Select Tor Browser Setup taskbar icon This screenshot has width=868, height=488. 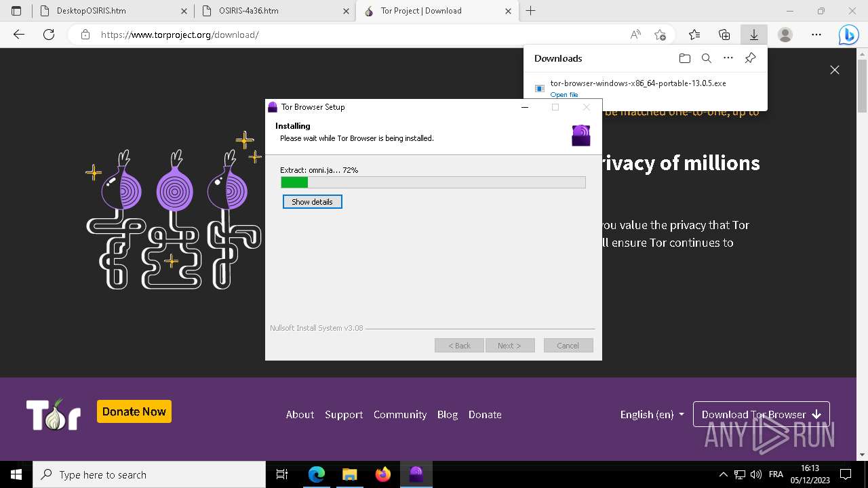click(416, 474)
